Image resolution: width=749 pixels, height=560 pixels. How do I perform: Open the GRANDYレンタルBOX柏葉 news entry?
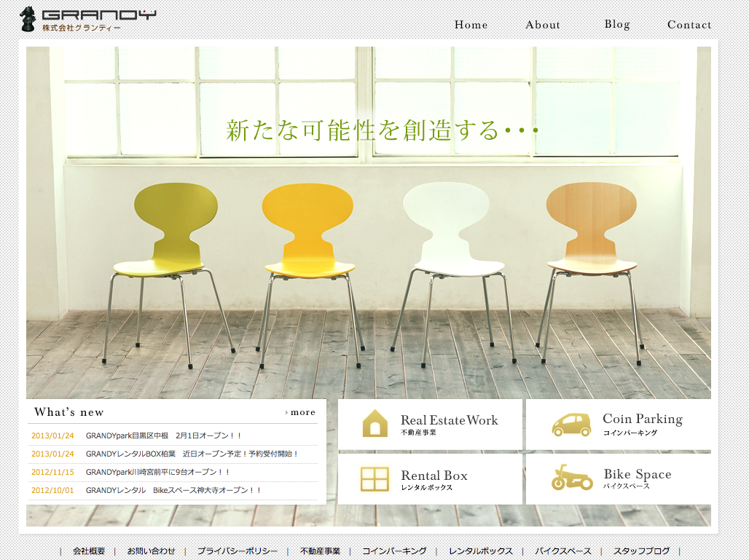(x=192, y=454)
